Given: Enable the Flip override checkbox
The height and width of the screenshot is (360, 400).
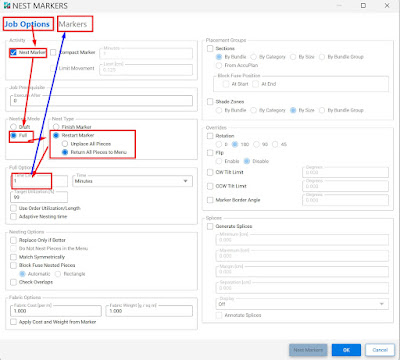Looking at the screenshot, I should point(210,153).
